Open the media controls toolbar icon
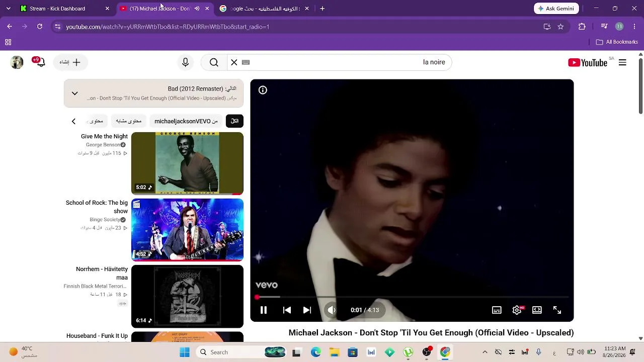This screenshot has width=644, height=362. click(604, 27)
